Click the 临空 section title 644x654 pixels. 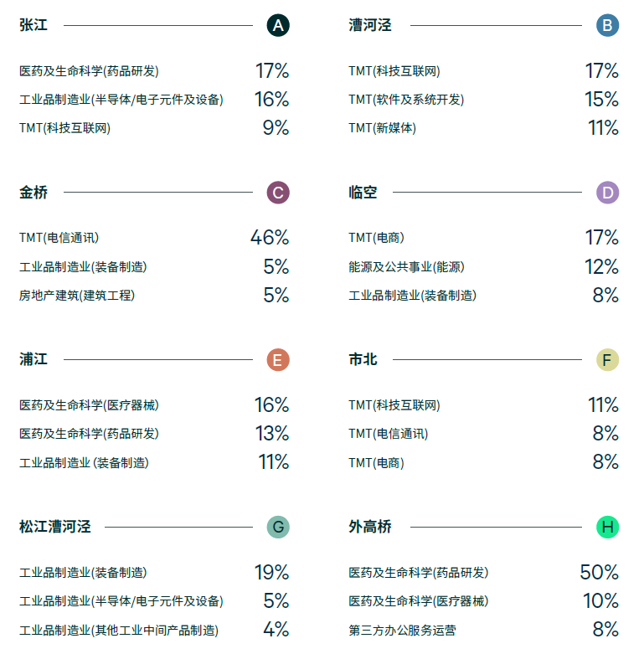[363, 193]
